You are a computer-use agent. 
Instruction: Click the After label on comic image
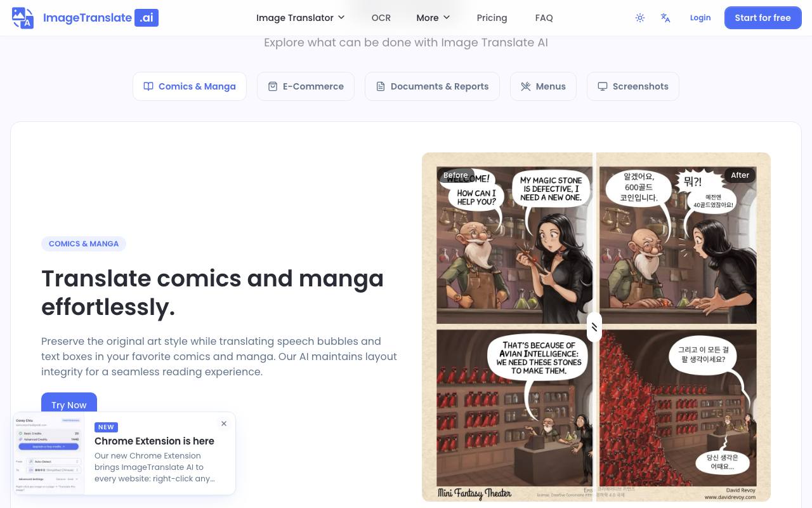coord(740,175)
